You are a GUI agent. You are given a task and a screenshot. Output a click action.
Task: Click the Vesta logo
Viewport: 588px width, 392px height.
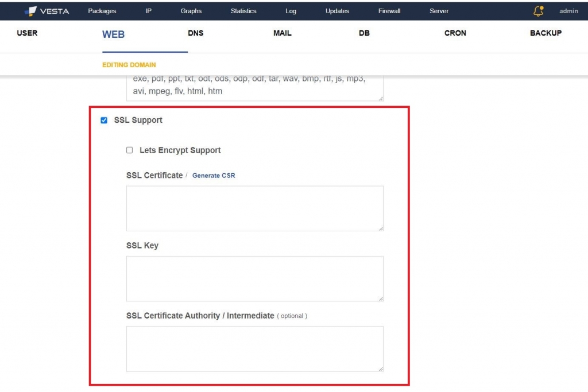click(47, 11)
